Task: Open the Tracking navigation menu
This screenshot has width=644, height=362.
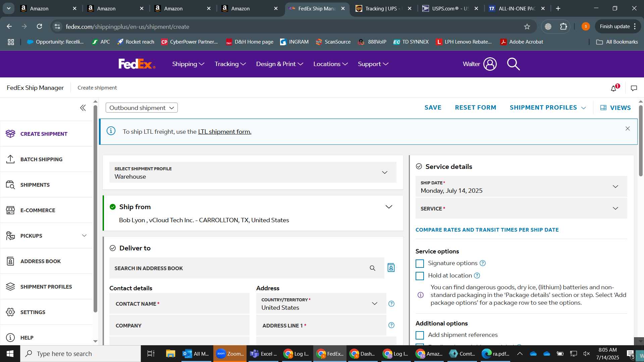Action: [230, 64]
